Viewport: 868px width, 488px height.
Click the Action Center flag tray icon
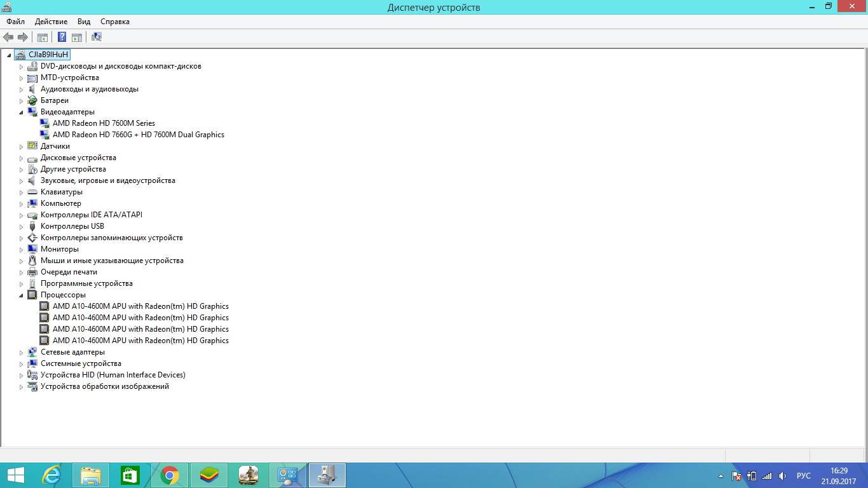point(737,476)
